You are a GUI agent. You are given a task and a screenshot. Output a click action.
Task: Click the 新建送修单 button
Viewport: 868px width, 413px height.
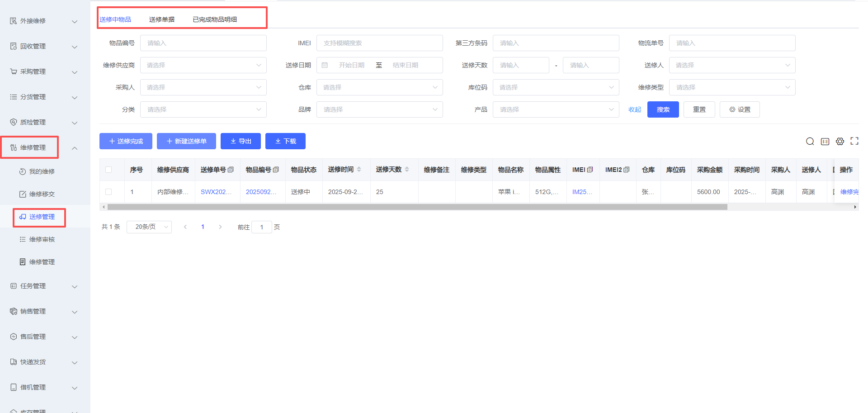click(x=186, y=141)
